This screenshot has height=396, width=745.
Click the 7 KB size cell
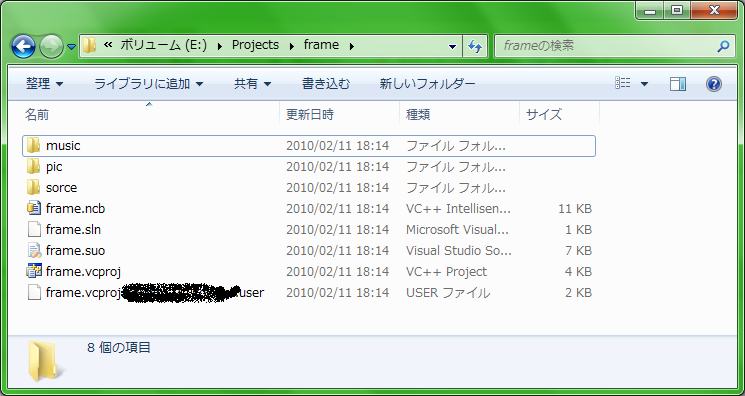click(x=578, y=251)
